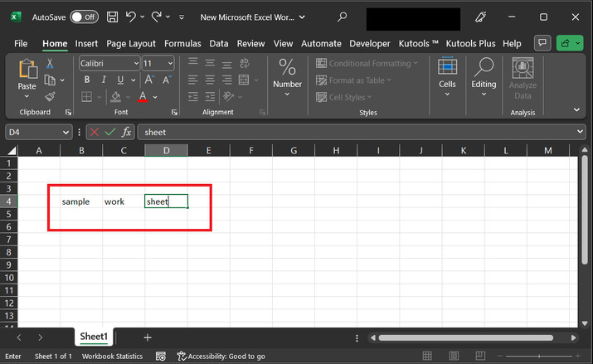Toggle Wrap Text icon
593x364 pixels.
coord(245,63)
